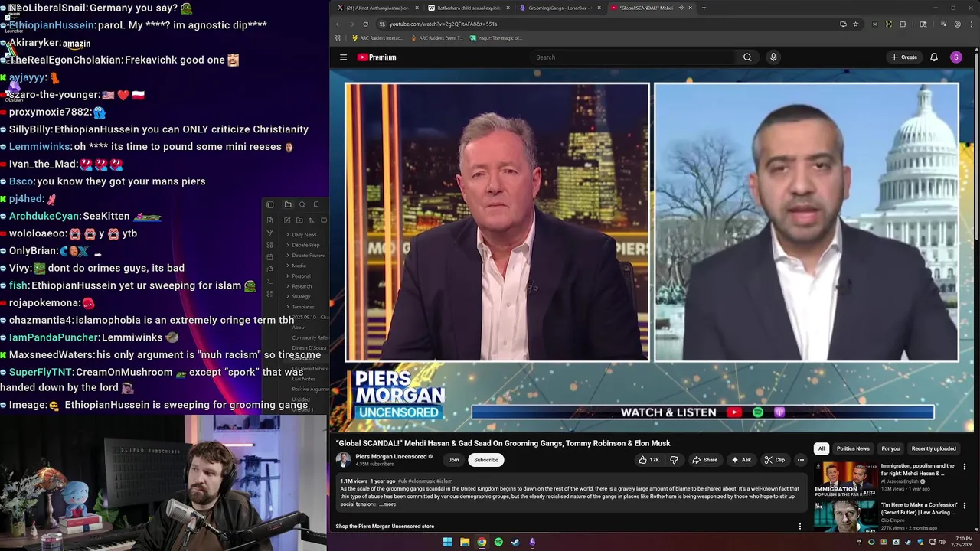Open Obsidian bookmarks pane icon
Screen dimensions: 980x551
click(x=316, y=204)
